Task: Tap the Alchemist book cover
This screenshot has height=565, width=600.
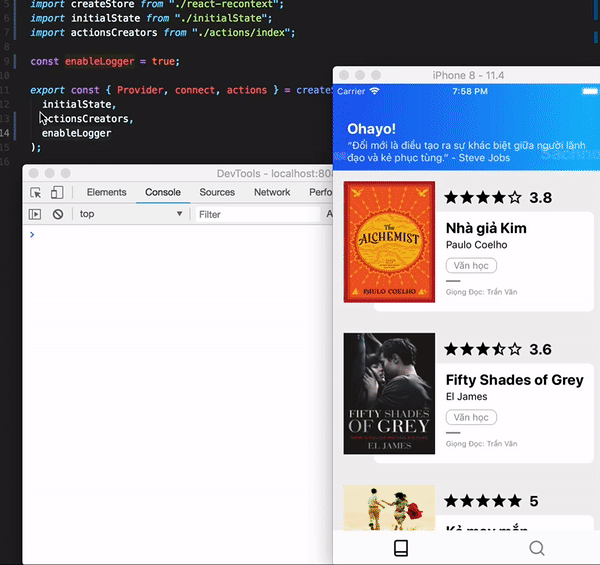Action: pos(389,242)
